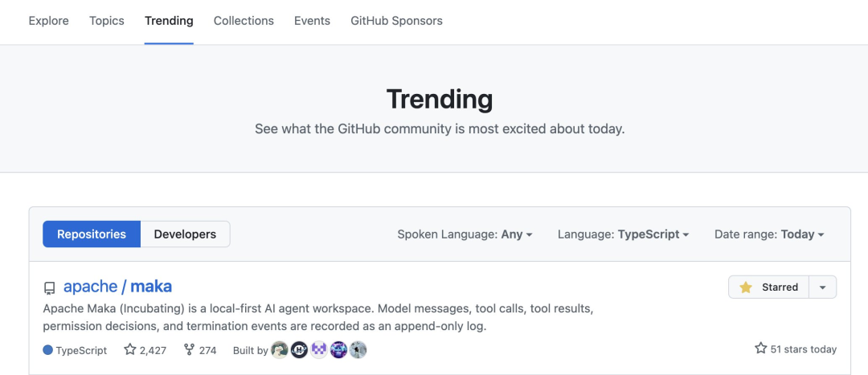Click the first contributor avatar after Built by
This screenshot has height=375, width=868.
pyautogui.click(x=280, y=349)
